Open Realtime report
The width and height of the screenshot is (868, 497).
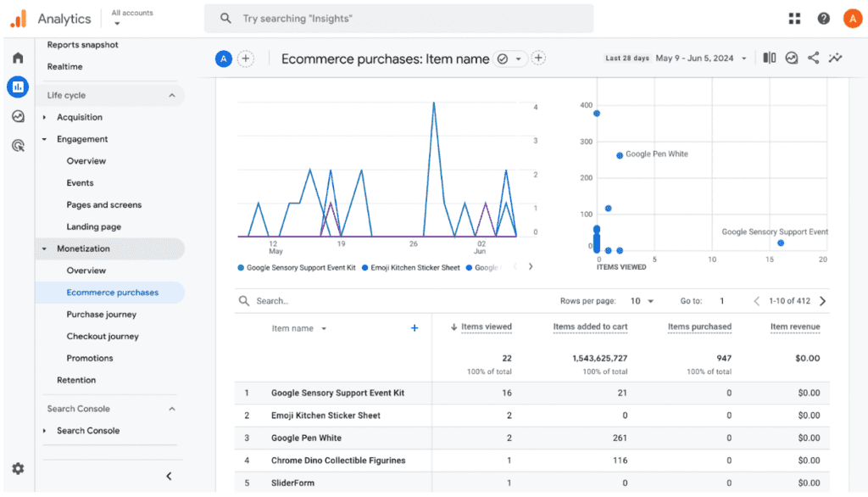(64, 66)
